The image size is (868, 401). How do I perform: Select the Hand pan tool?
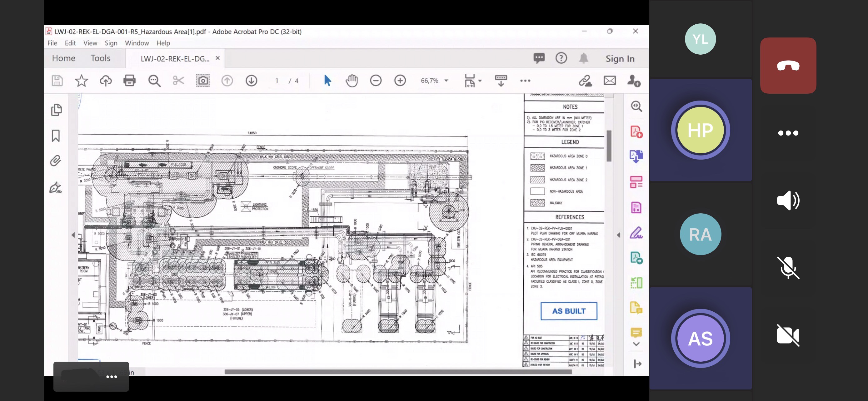point(352,81)
